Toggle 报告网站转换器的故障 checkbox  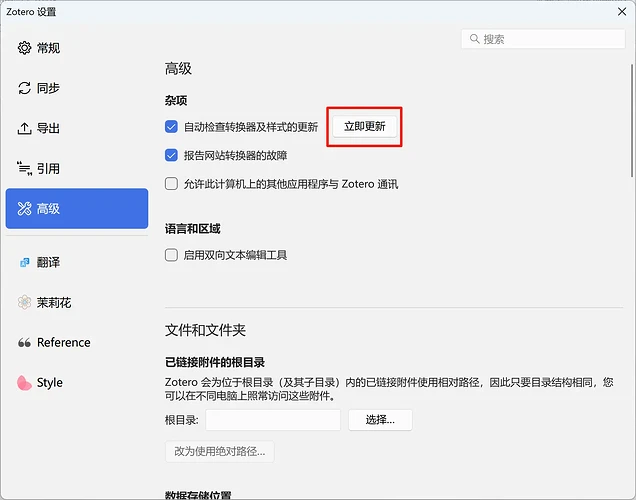(171, 155)
